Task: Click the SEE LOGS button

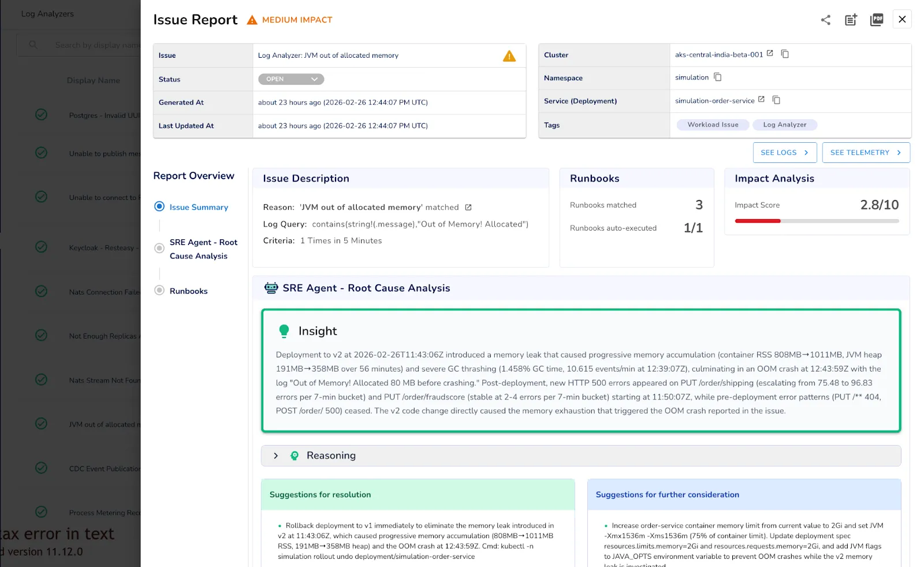Action: (785, 153)
